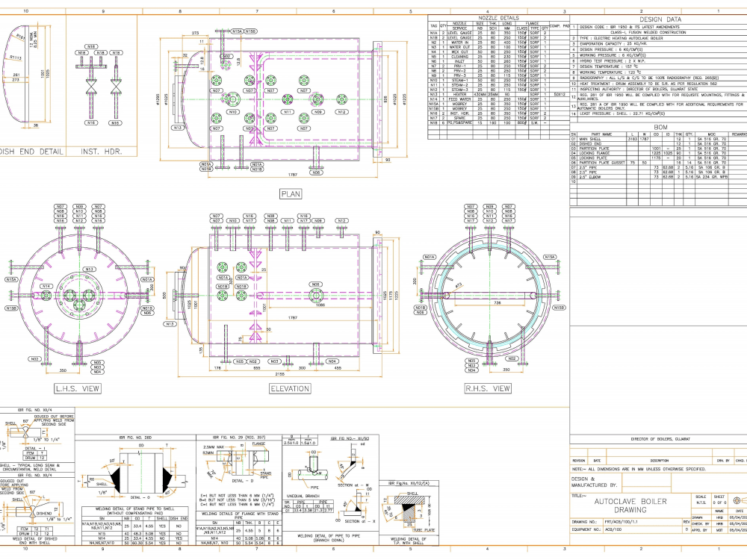The width and height of the screenshot is (747, 560).
Task: Select INLET service in nozzle table
Action: (x=459, y=61)
